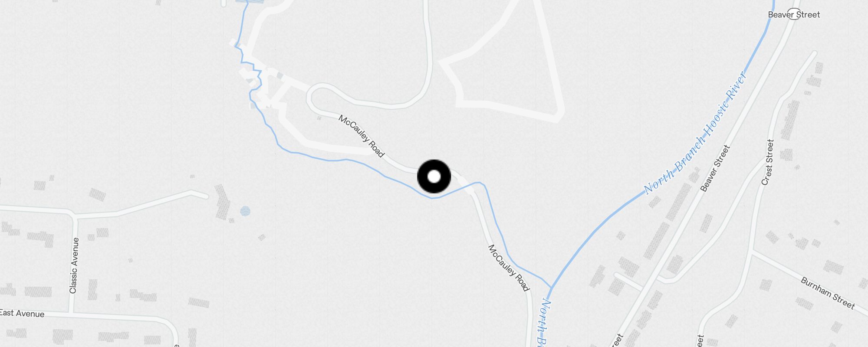
Task: Click the small round blue pond
Action: pos(245,211)
